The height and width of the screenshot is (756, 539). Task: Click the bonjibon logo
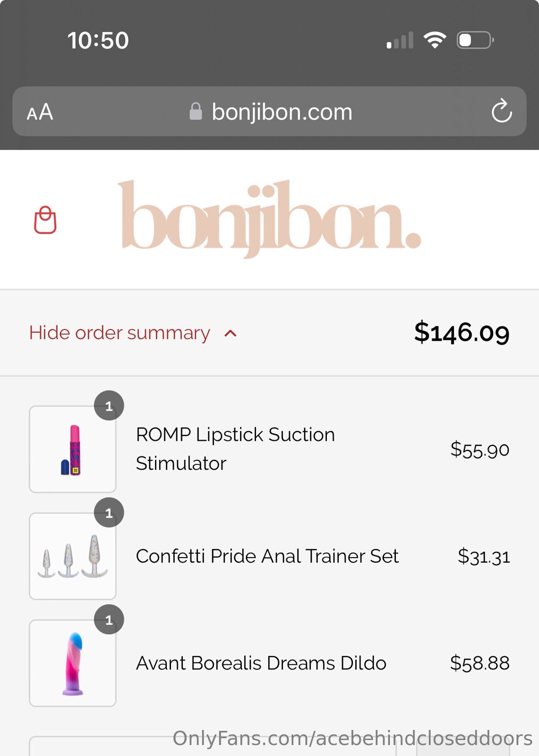click(x=269, y=218)
